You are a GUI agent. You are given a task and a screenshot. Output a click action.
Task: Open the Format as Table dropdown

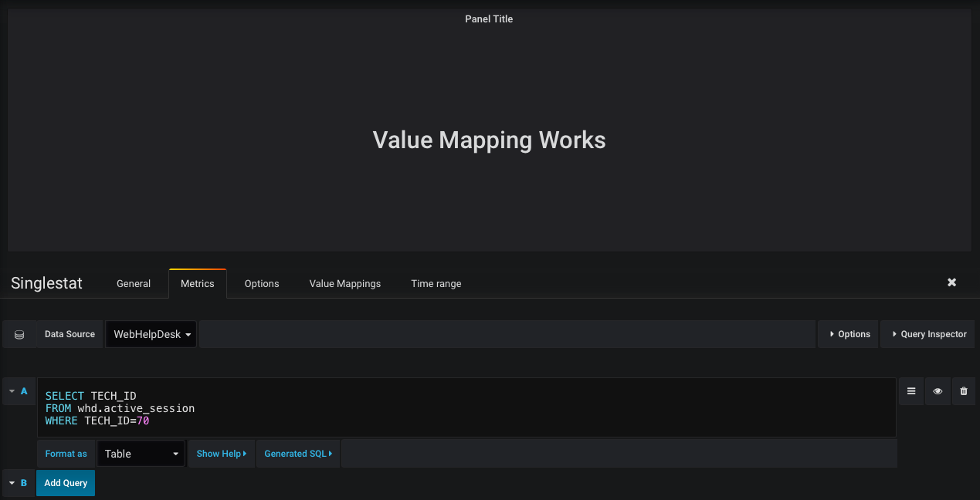(141, 453)
